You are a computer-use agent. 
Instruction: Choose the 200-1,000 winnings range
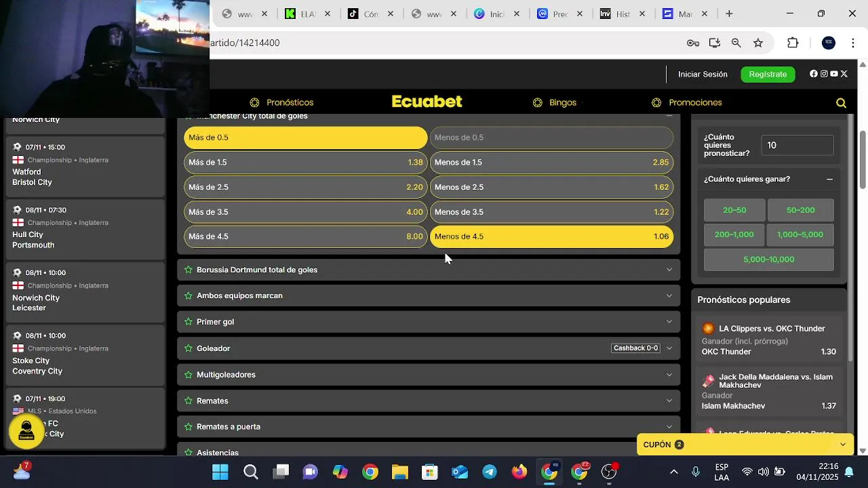734,235
